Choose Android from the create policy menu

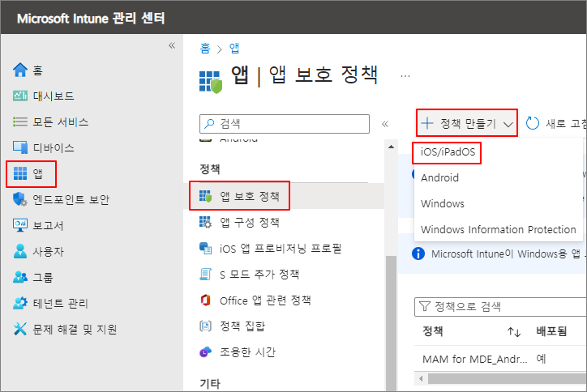pos(439,177)
